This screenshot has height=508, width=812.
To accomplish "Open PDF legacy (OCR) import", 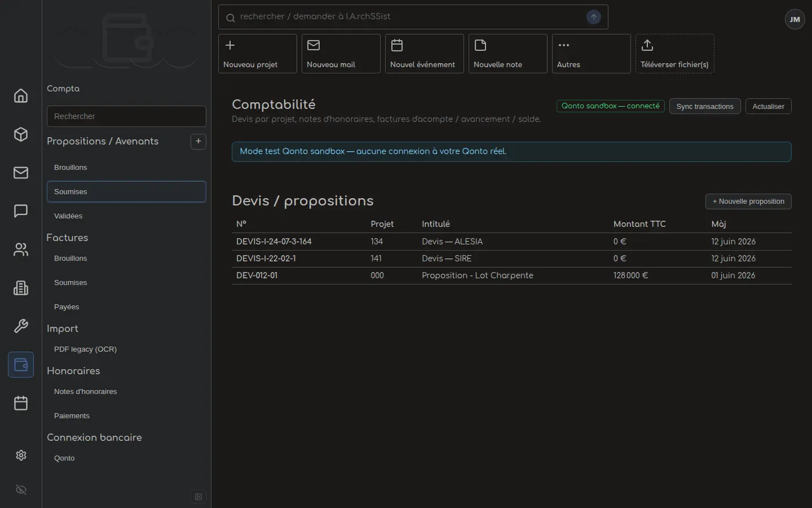I will point(126,349).
